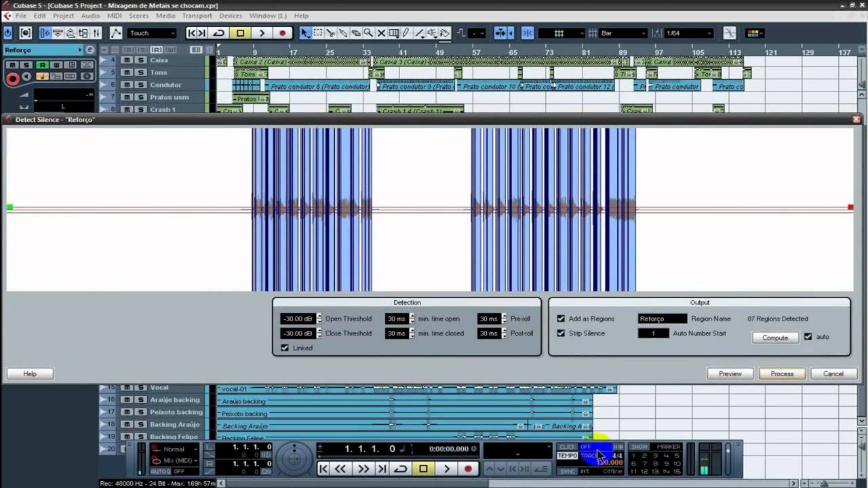Click Record Enable in Reforço inspector
868x488 pixels.
pyautogui.click(x=12, y=79)
